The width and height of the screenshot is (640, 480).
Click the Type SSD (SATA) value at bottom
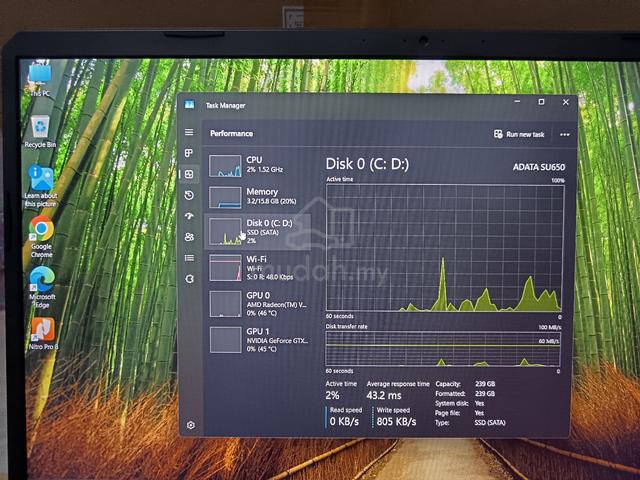point(490,423)
